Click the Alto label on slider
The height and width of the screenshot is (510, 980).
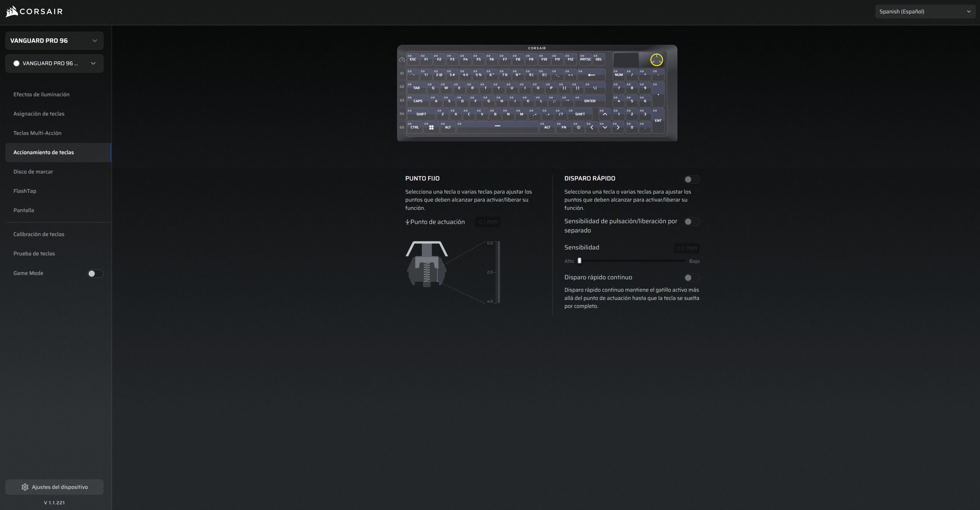(569, 261)
